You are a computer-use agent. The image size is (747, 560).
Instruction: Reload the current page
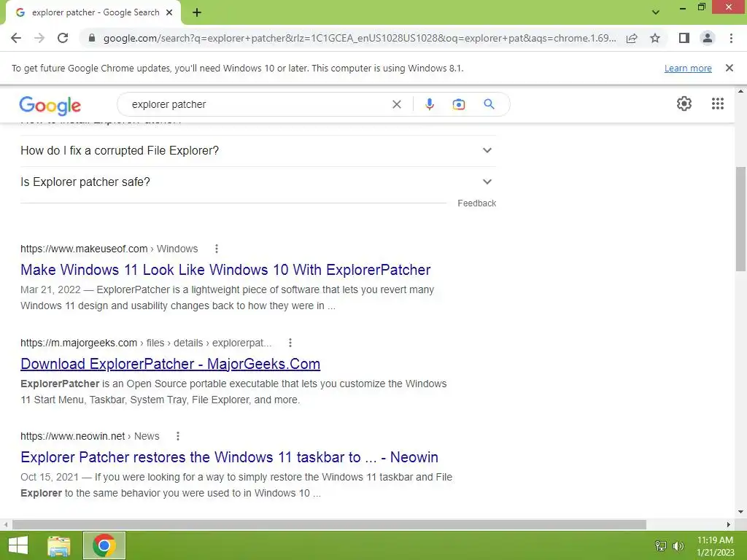(x=63, y=38)
